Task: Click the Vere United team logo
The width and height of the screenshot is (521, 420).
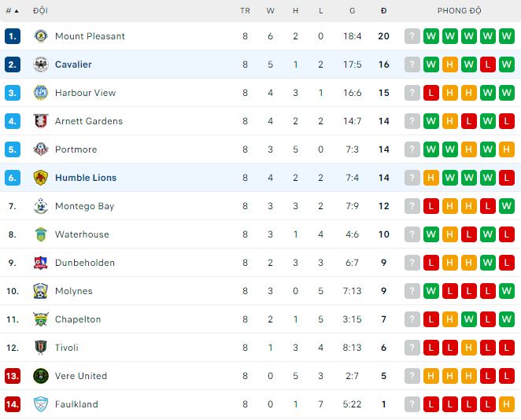Action: pos(41,376)
